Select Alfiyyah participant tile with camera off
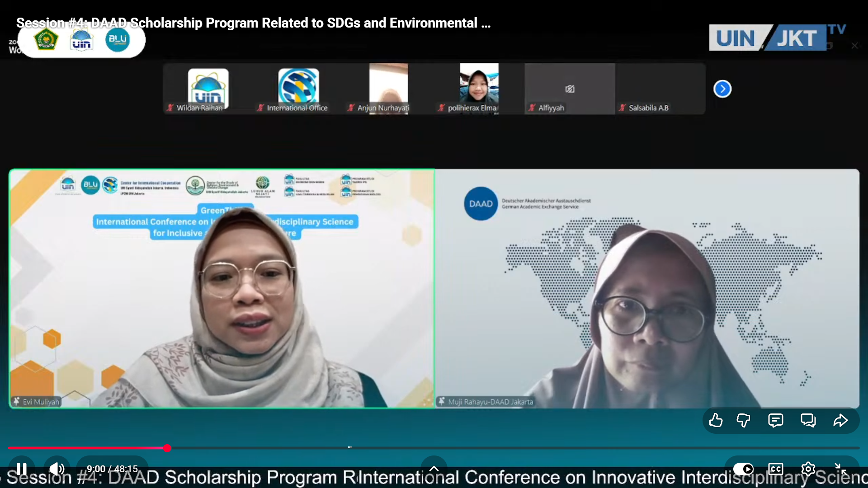The height and width of the screenshot is (488, 868). click(570, 89)
